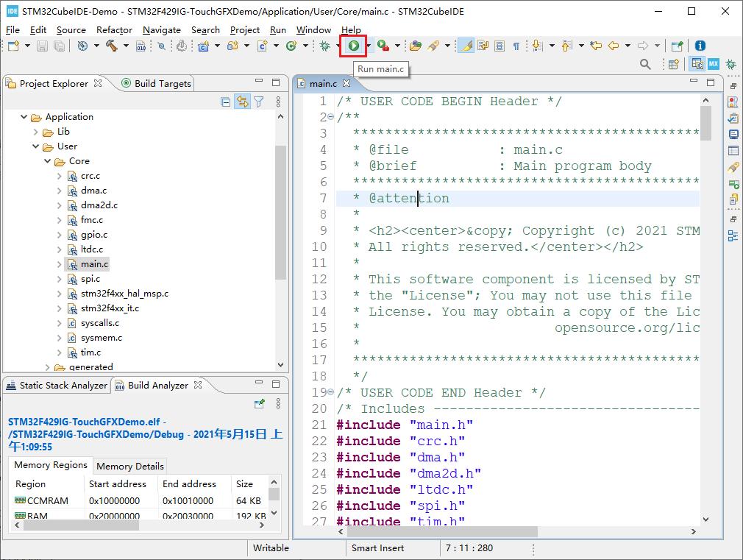Click the Collapse All icon in Project Explorer

[226, 102]
